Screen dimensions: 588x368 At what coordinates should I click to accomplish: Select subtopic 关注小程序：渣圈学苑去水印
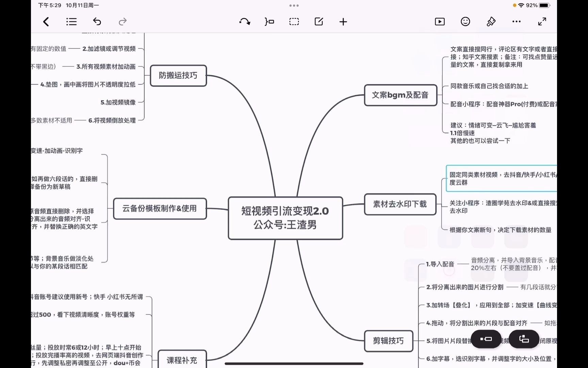pos(503,207)
